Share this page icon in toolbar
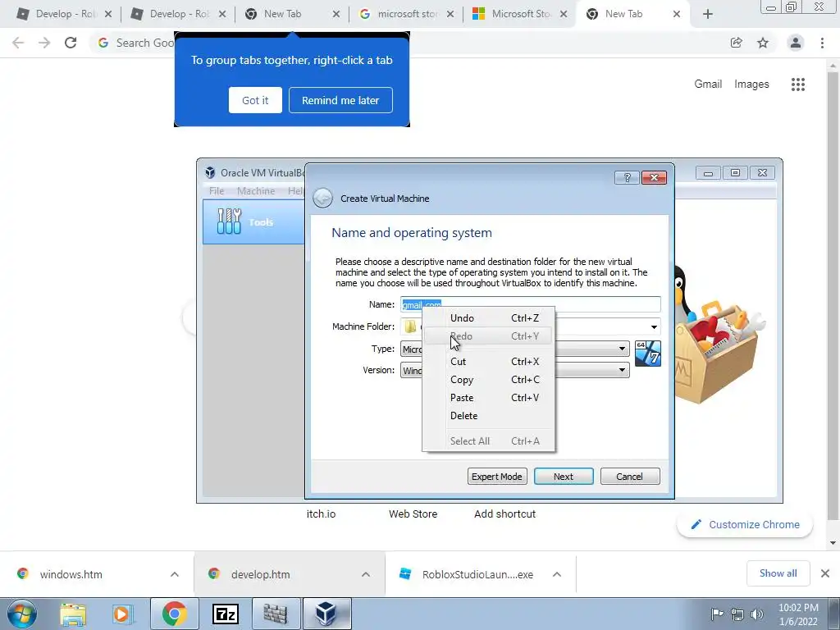The width and height of the screenshot is (840, 630). click(x=736, y=43)
